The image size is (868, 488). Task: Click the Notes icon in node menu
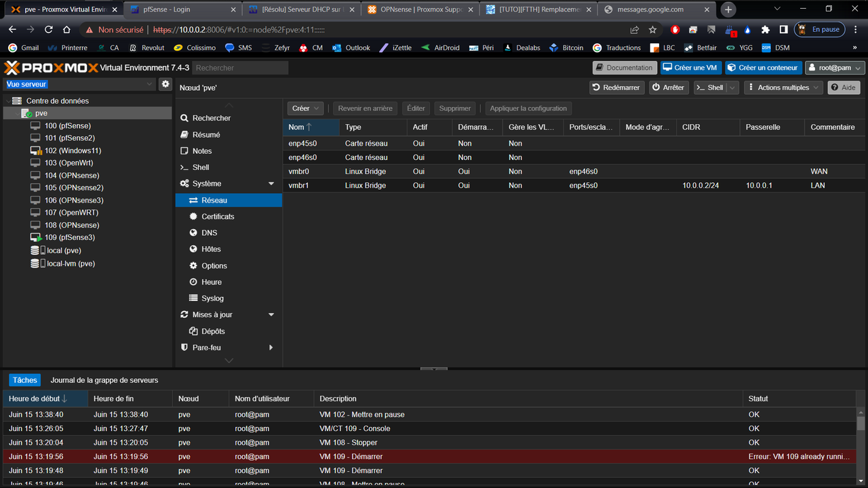[x=184, y=151]
